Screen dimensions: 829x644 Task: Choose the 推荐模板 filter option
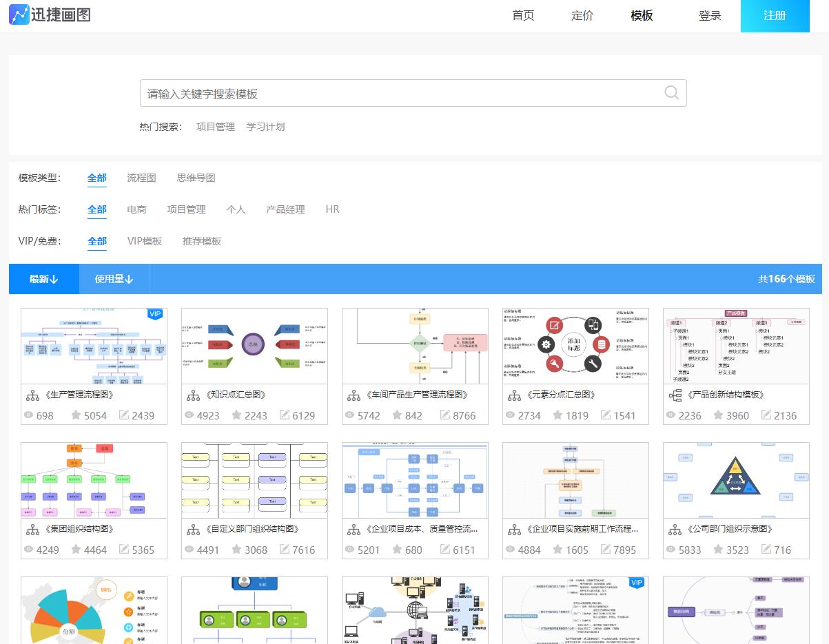[201, 242]
